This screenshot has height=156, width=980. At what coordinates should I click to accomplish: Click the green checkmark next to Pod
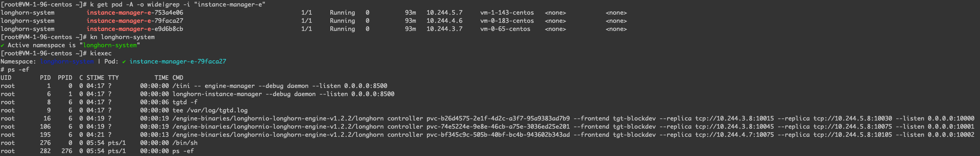(x=124, y=62)
